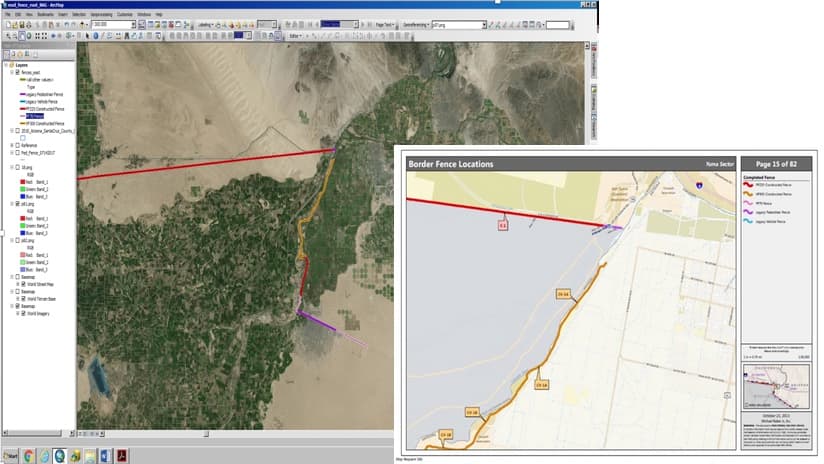The height and width of the screenshot is (464, 824).
Task: Click the red border fence line on map
Action: [x=206, y=164]
